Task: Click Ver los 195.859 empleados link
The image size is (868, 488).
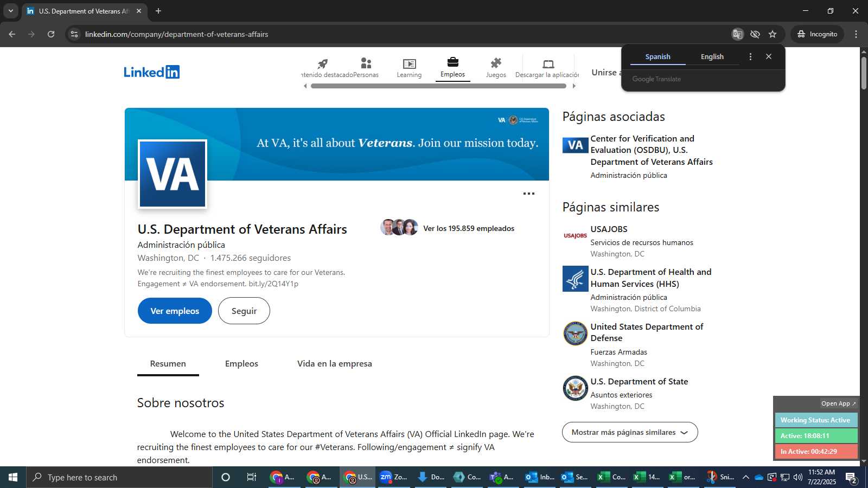Action: (469, 228)
